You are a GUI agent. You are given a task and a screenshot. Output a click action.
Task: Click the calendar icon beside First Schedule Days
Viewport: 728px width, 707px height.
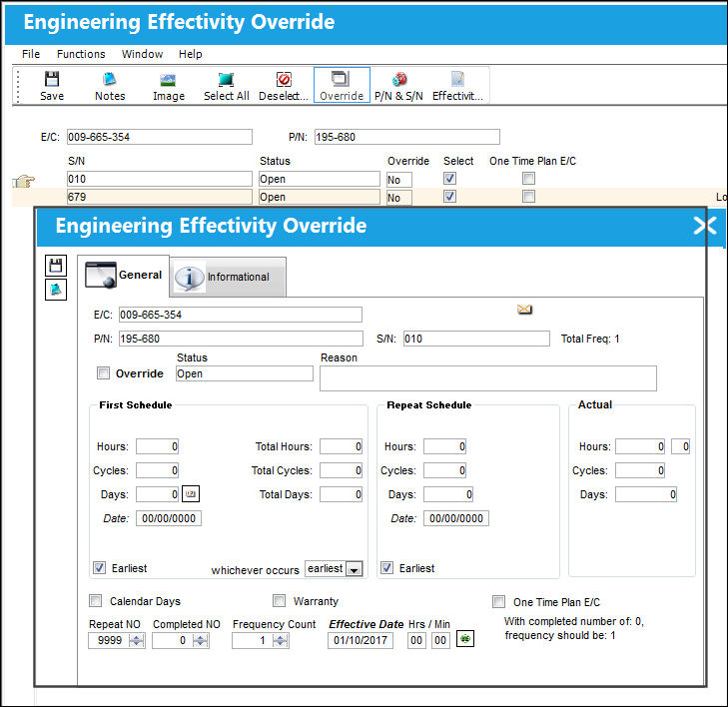191,494
